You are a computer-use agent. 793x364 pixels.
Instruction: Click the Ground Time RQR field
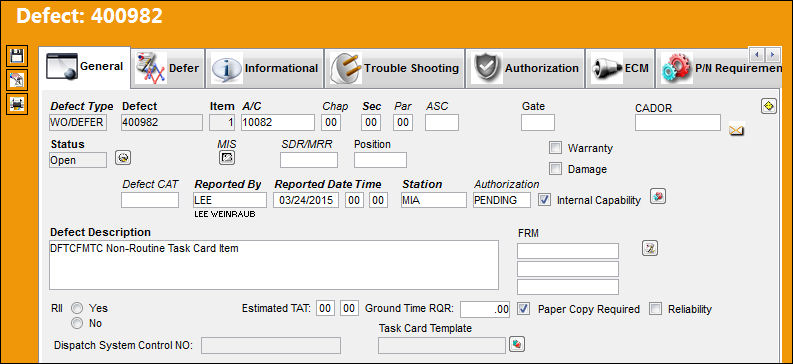point(485,309)
